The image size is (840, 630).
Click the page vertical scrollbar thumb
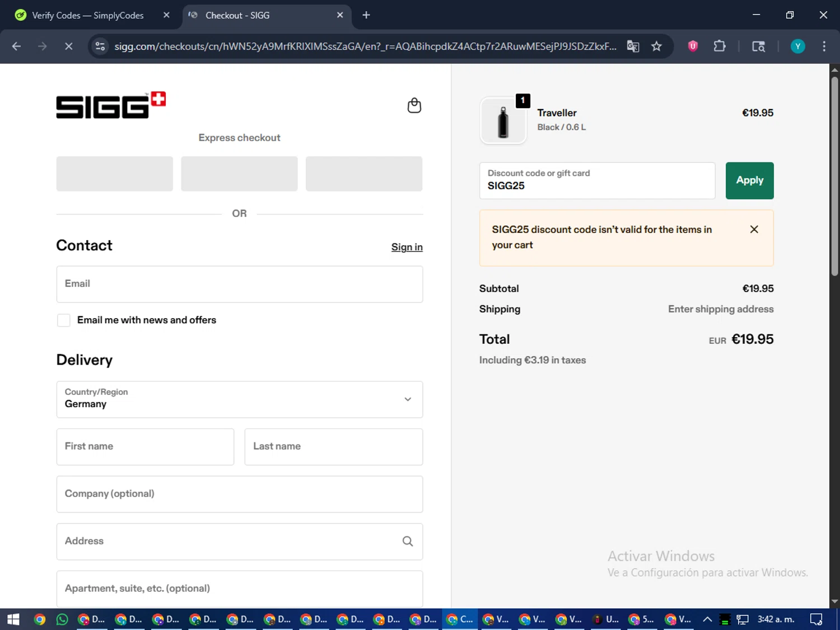[834, 176]
